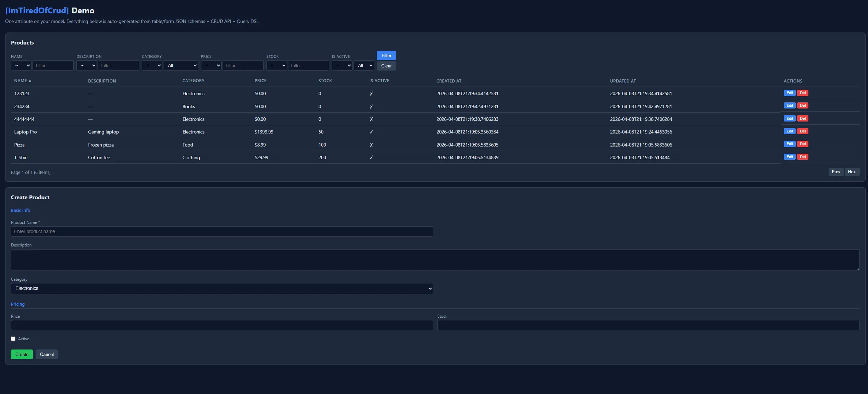Click Edit button for Laptop Pro row
This screenshot has height=394, width=868.
789,131
